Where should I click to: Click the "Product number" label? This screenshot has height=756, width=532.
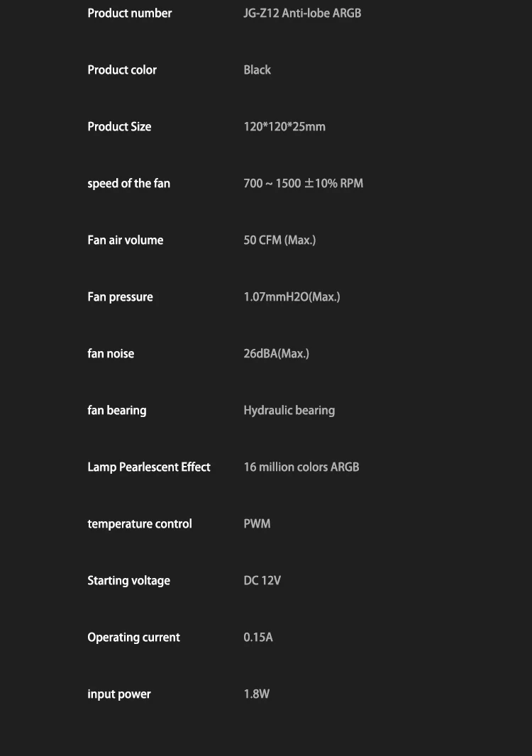(130, 13)
